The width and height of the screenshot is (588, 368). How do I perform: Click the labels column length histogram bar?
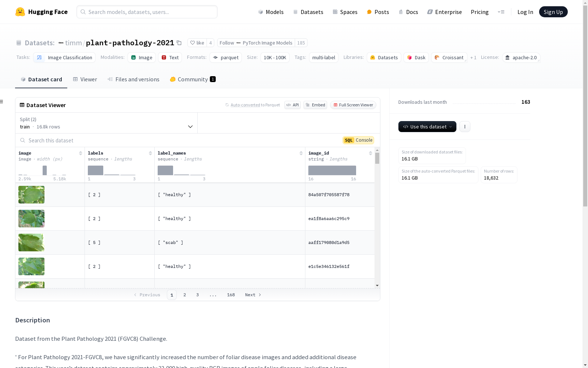tap(96, 170)
